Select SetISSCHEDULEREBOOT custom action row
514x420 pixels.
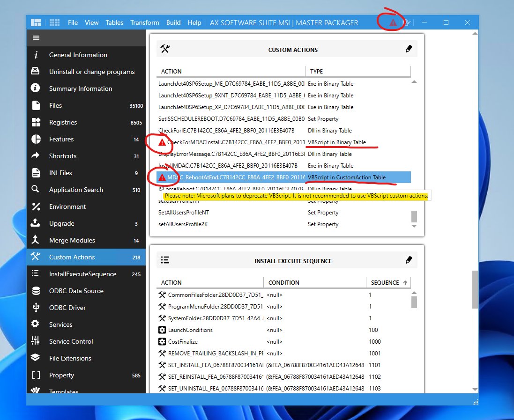point(283,118)
